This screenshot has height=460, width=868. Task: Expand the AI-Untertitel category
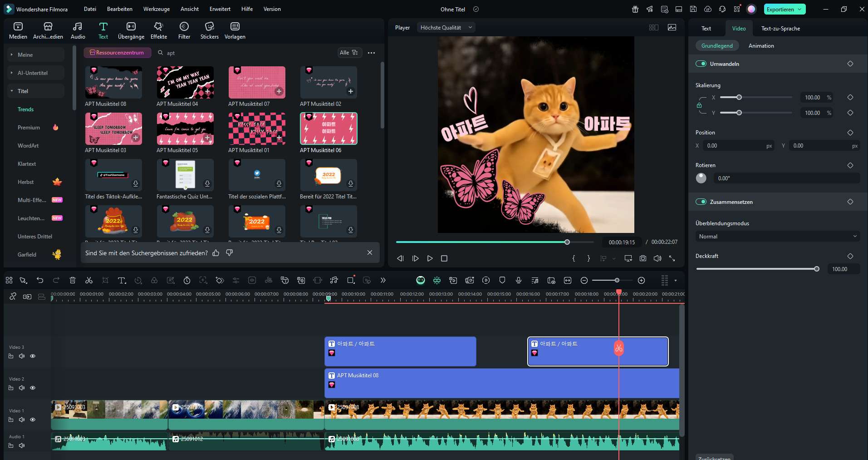[x=35, y=73]
